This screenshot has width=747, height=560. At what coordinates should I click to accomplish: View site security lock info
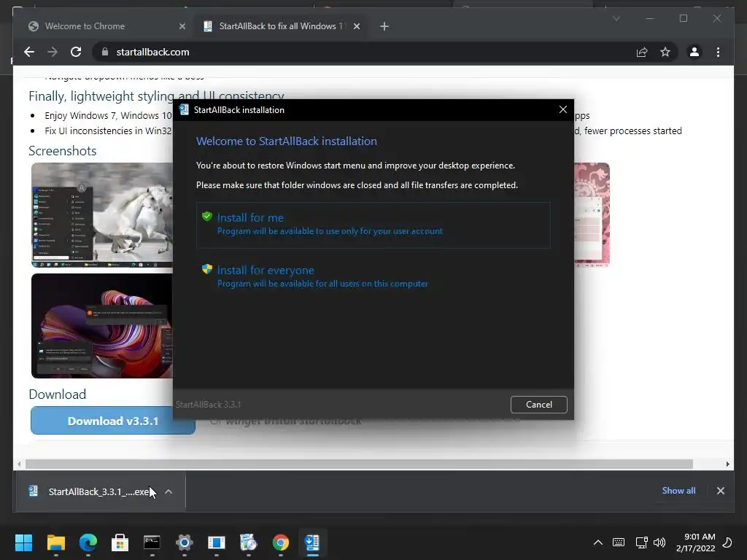coord(105,52)
